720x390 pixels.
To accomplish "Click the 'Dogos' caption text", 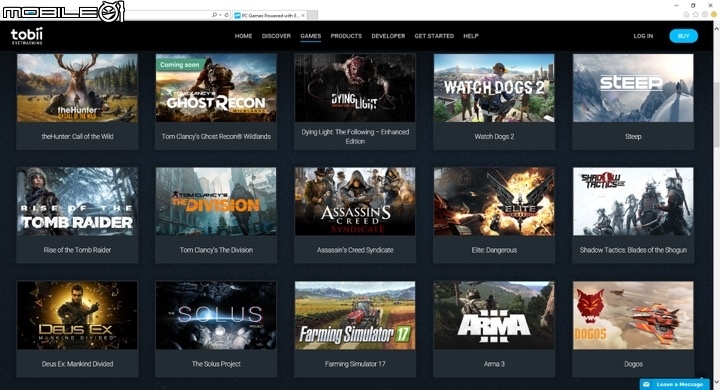I will pos(633,364).
